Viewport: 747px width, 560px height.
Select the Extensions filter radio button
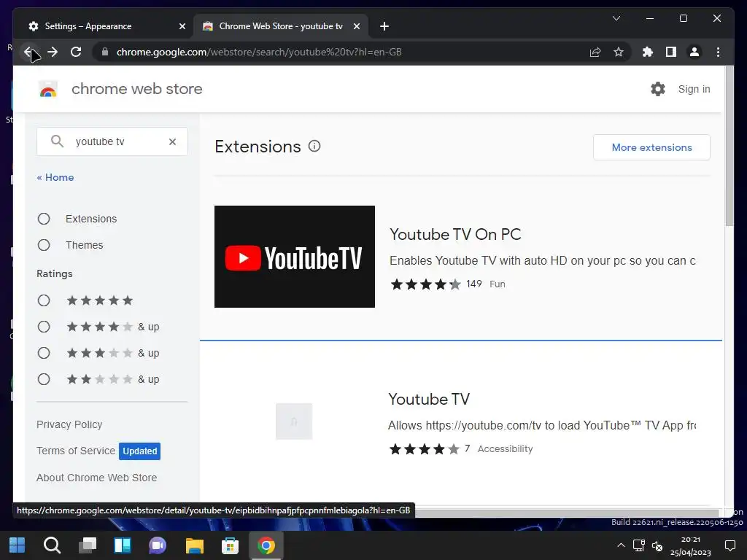coord(44,219)
